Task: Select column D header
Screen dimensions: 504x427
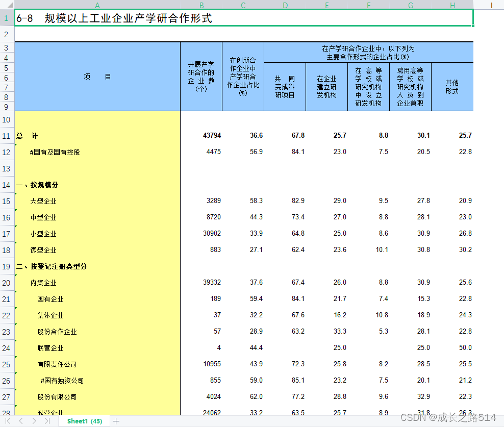Action: (285, 5)
